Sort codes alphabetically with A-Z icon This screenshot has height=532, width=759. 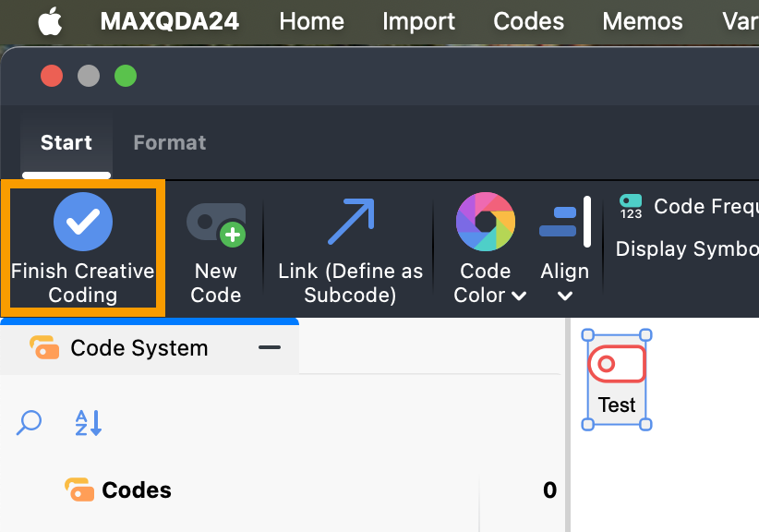[x=88, y=423]
